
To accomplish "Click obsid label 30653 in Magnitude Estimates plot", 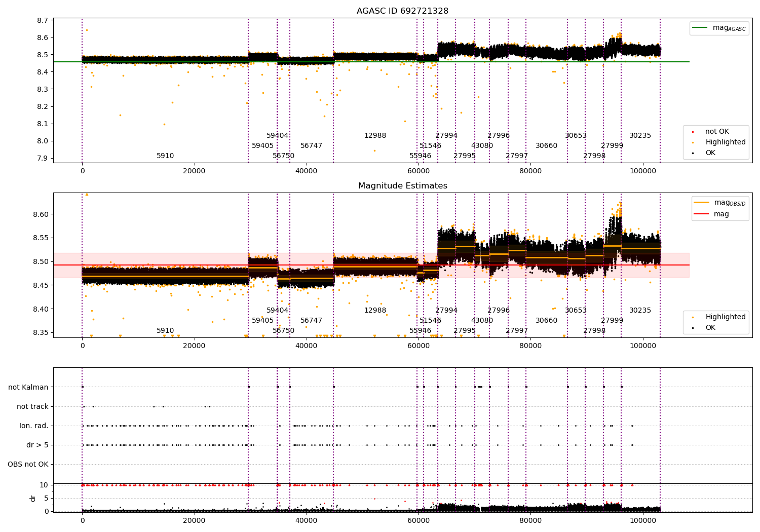I will click(576, 311).
